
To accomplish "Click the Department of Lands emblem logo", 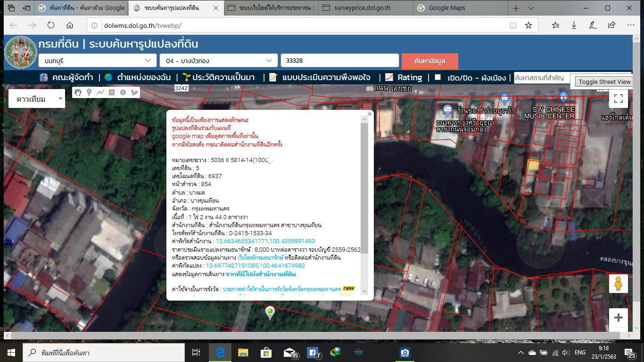I will [x=21, y=52].
